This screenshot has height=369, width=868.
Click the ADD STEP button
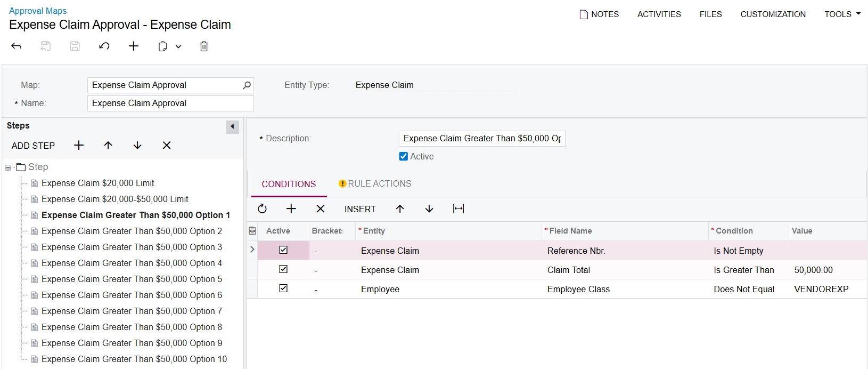[x=33, y=146]
